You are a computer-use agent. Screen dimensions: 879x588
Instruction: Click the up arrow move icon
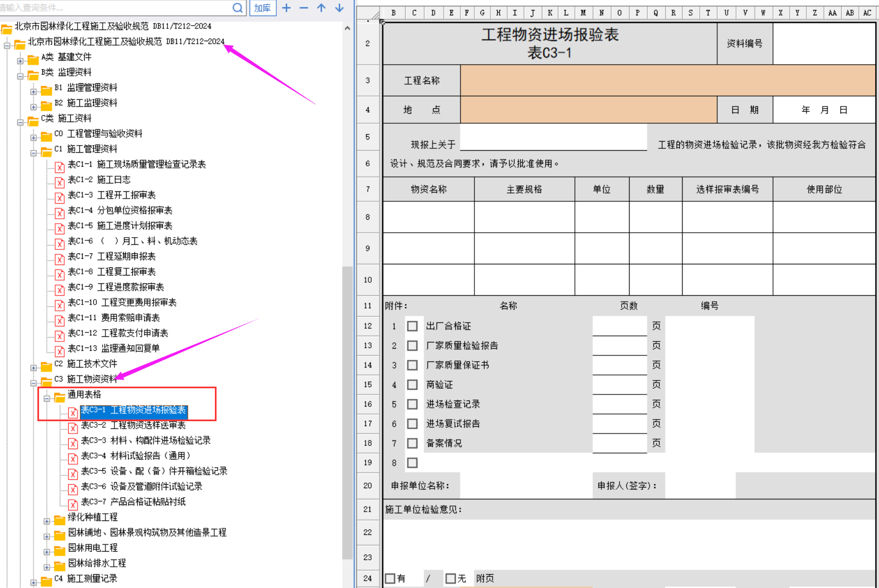point(321,8)
